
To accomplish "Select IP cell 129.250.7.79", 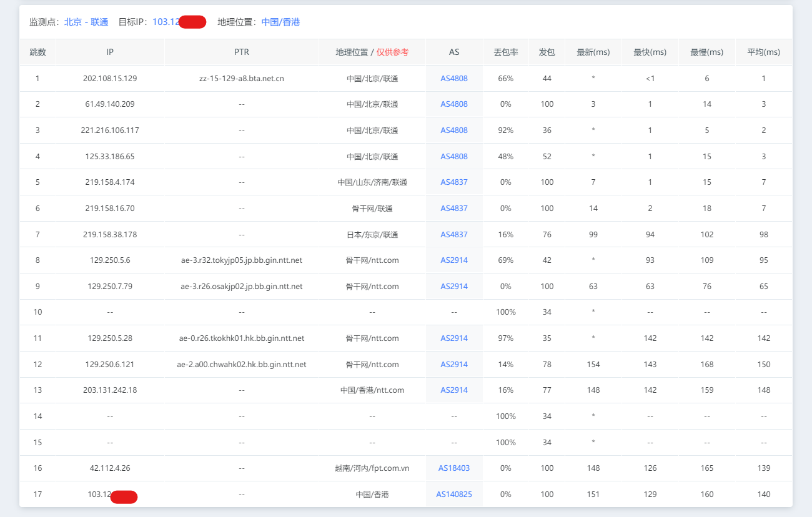I will [110, 287].
